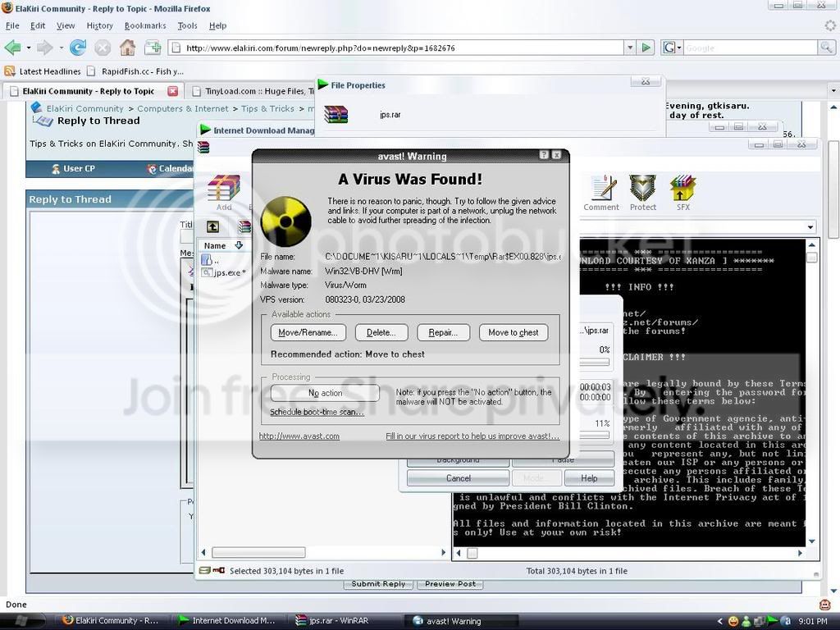Open the address bar history dropdown
The width and height of the screenshot is (840, 630).
pyautogui.click(x=630, y=48)
